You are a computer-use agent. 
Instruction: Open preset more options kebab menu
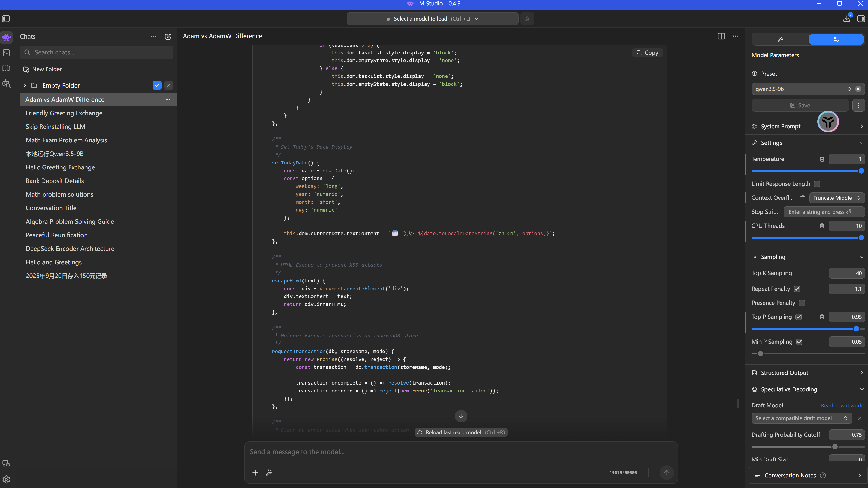[859, 106]
